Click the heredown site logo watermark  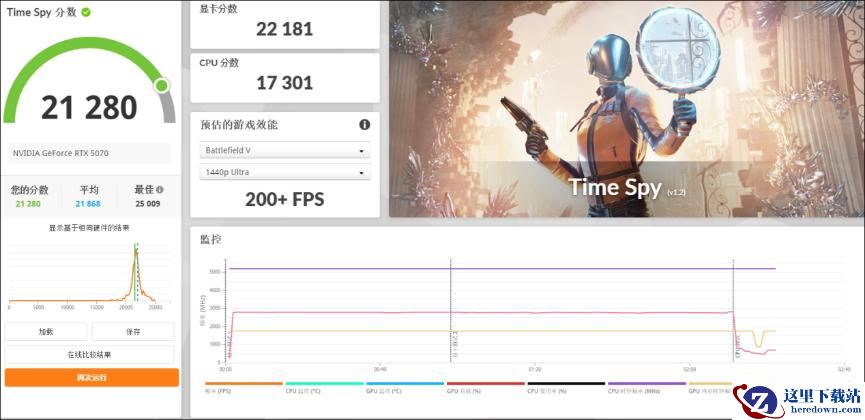coord(796,400)
